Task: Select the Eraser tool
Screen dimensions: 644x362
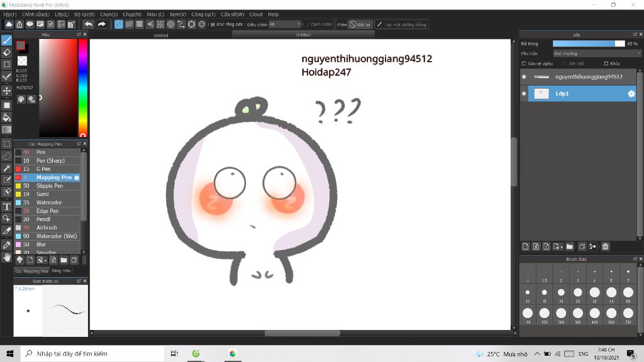Action: (x=6, y=53)
